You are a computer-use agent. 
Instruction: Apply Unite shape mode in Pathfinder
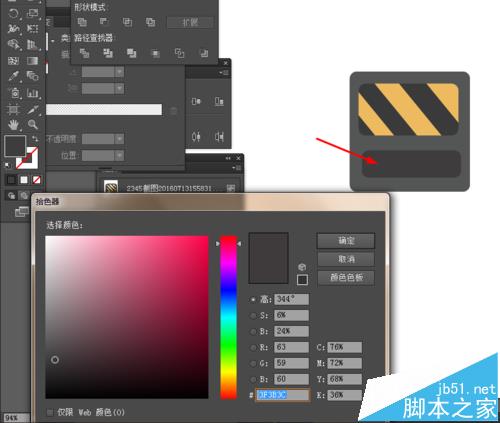pyautogui.click(x=82, y=22)
